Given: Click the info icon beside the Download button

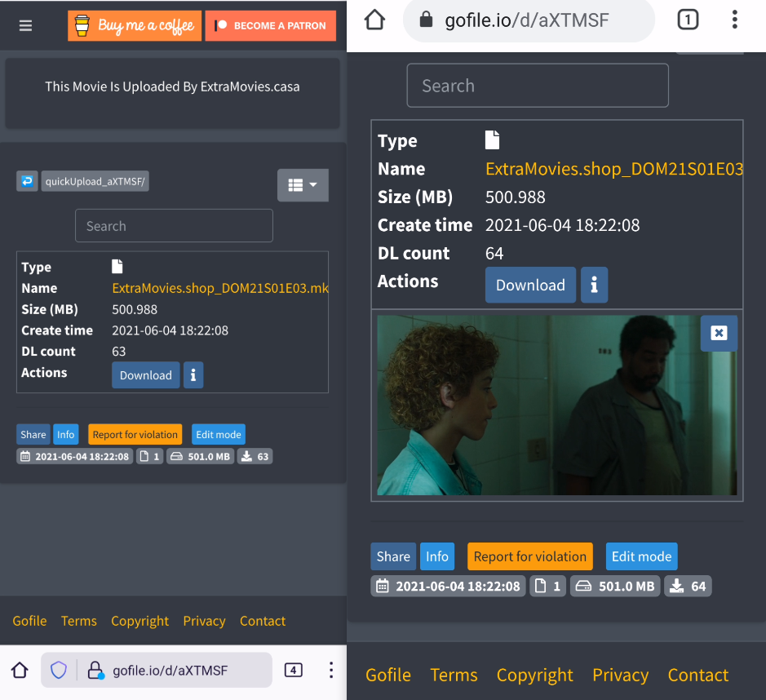Looking at the screenshot, I should [594, 285].
